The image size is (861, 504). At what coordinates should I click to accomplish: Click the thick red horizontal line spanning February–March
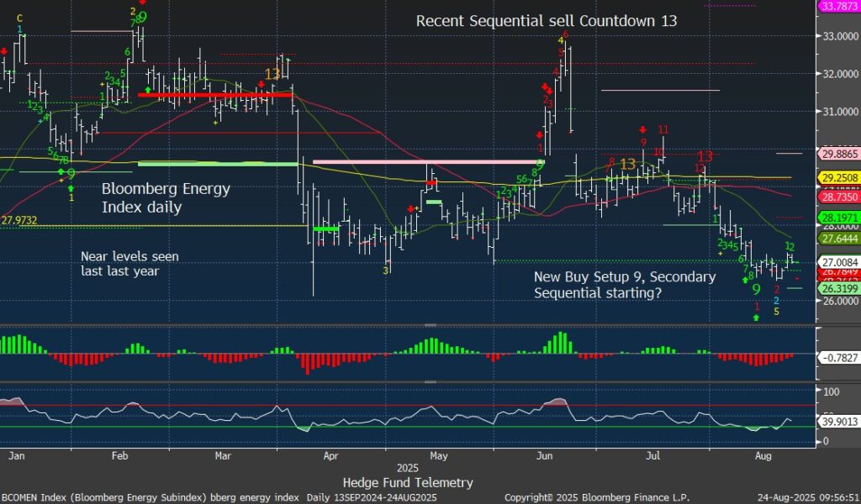click(215, 95)
